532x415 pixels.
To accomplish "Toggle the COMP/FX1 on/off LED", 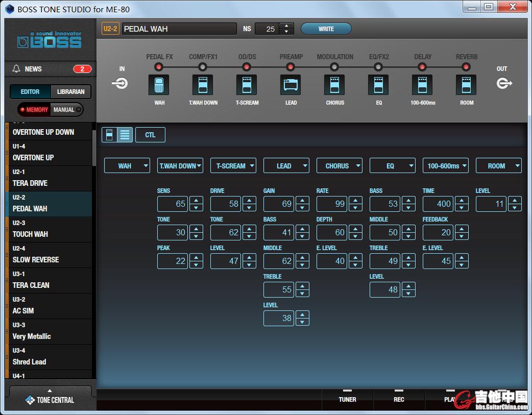I will (x=203, y=67).
